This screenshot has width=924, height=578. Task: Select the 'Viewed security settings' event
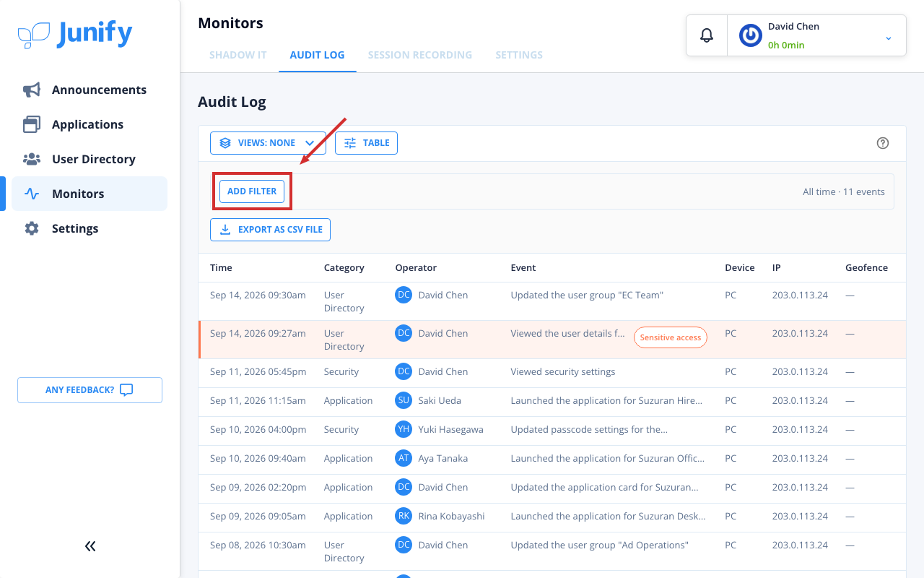coord(563,372)
